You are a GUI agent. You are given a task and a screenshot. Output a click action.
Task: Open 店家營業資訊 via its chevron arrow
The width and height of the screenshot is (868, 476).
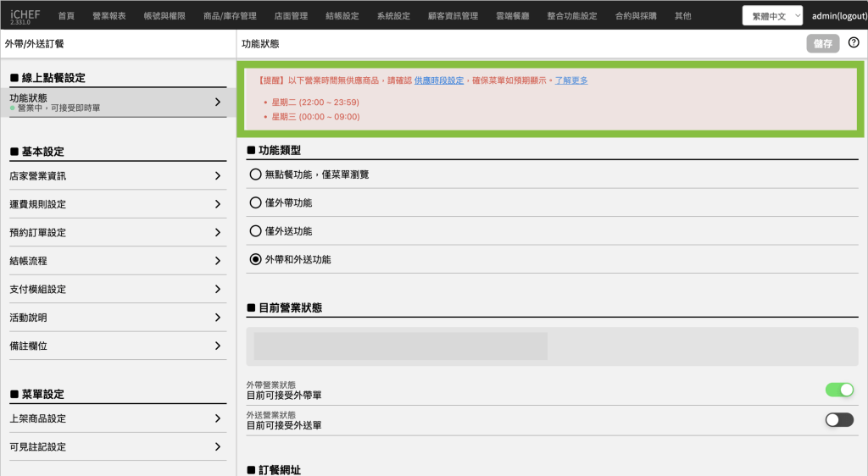click(218, 176)
